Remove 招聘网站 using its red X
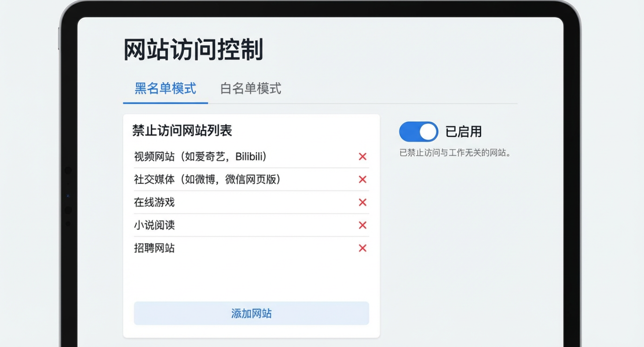Image resolution: width=644 pixels, height=347 pixels. click(362, 248)
